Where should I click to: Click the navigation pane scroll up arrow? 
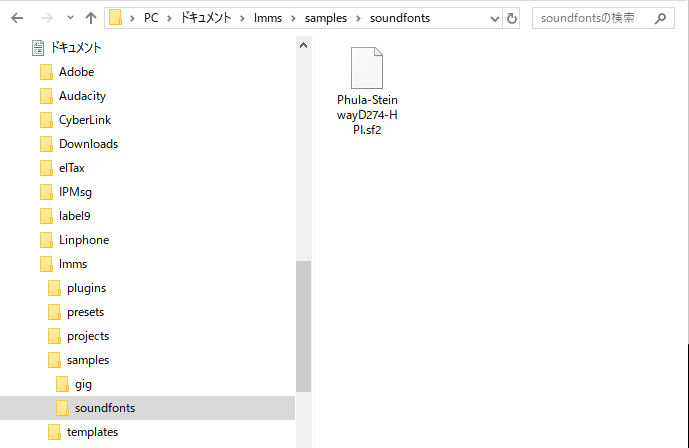(x=303, y=45)
